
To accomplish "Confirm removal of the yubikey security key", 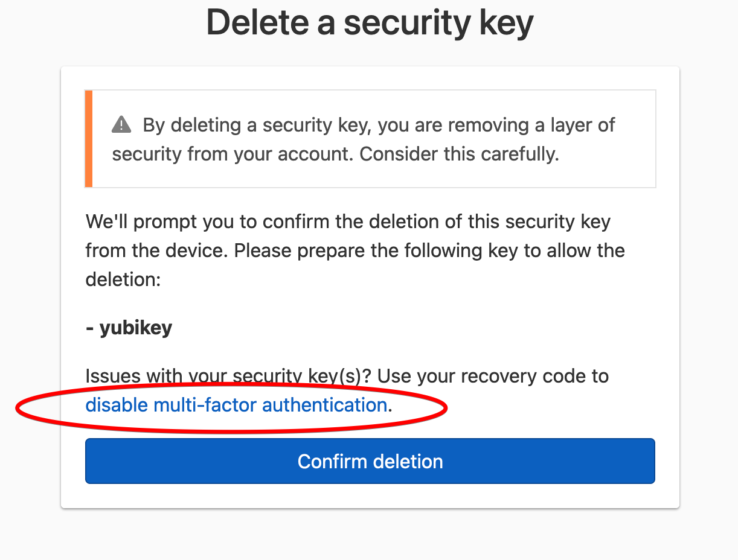I will pyautogui.click(x=370, y=461).
